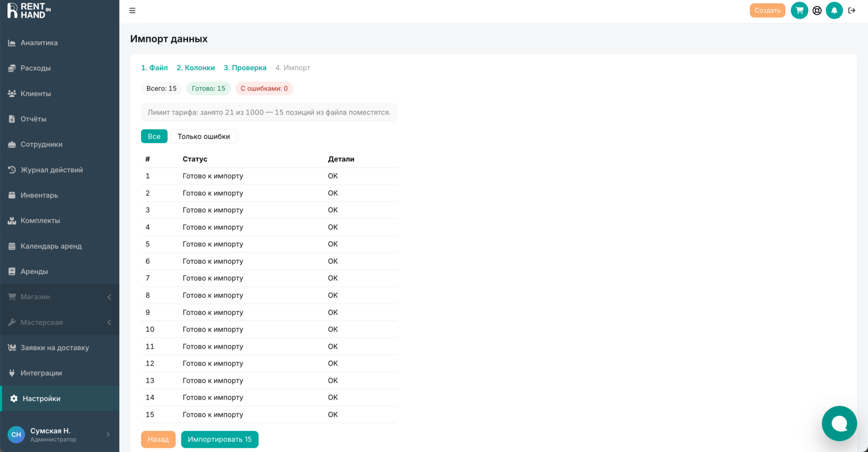
Task: Select row number 1 status
Action: click(x=213, y=176)
